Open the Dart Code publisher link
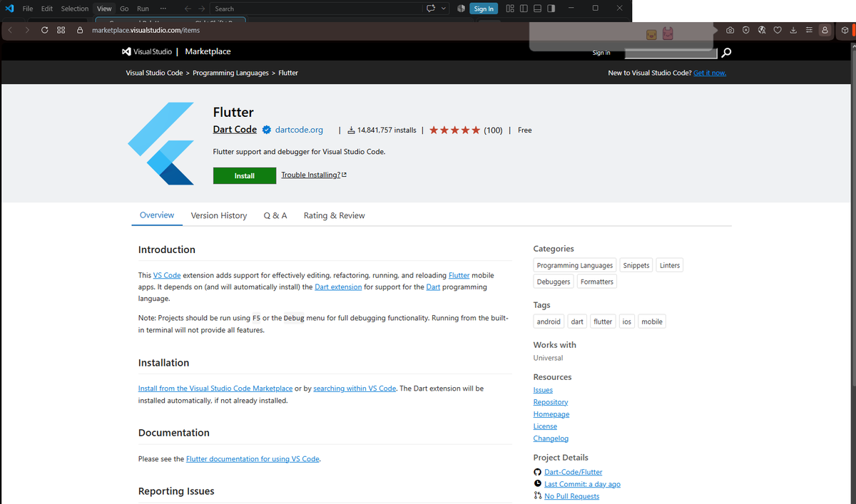 point(235,130)
